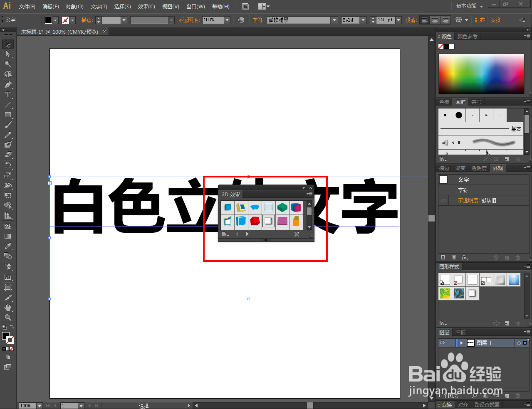Select the Pen tool
This screenshot has width=532, height=409.
(8, 85)
